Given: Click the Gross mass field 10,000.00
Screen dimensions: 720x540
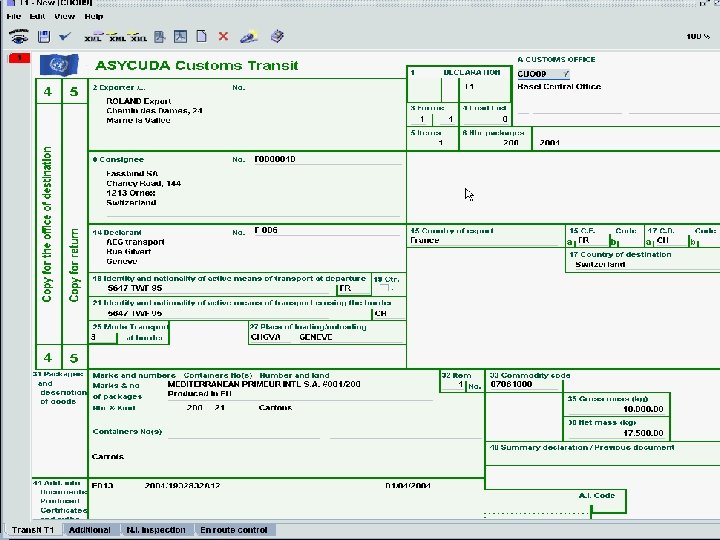Looking at the screenshot, I should (x=616, y=409).
